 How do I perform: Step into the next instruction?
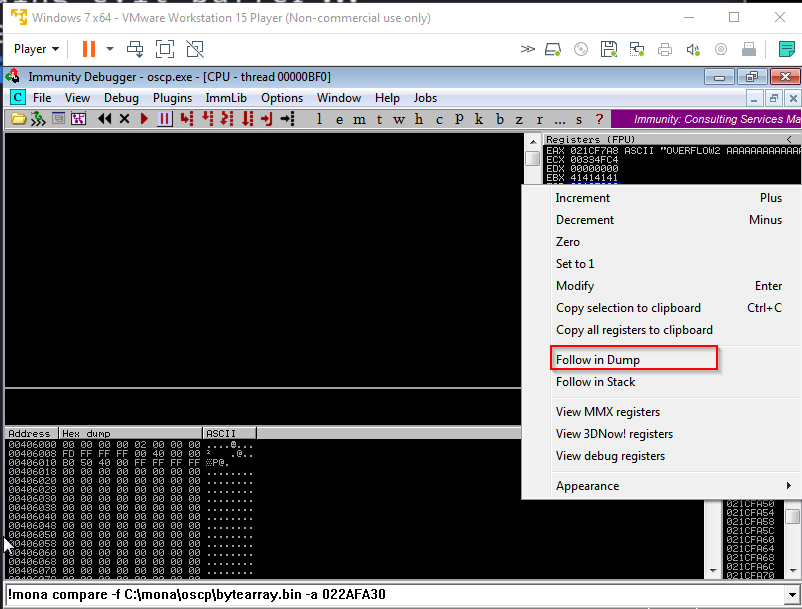coord(186,118)
